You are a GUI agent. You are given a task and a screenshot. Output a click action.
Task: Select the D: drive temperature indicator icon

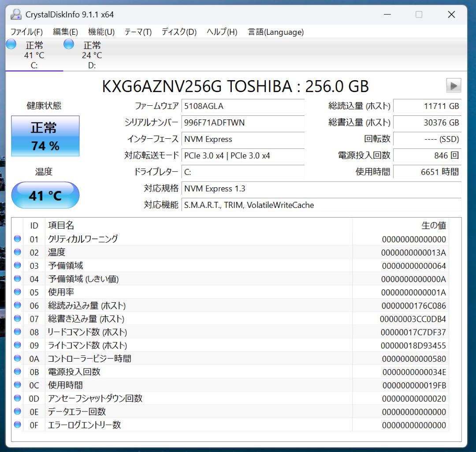coord(69,44)
